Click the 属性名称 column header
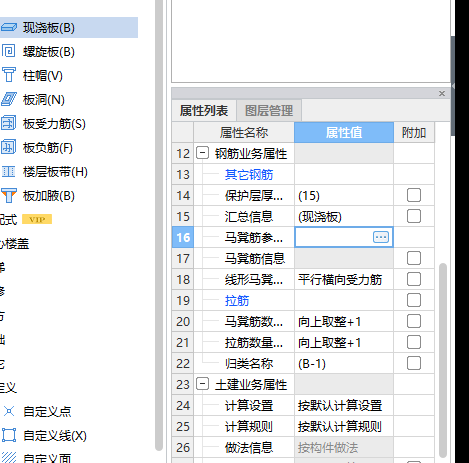The height and width of the screenshot is (463, 469). (x=244, y=132)
